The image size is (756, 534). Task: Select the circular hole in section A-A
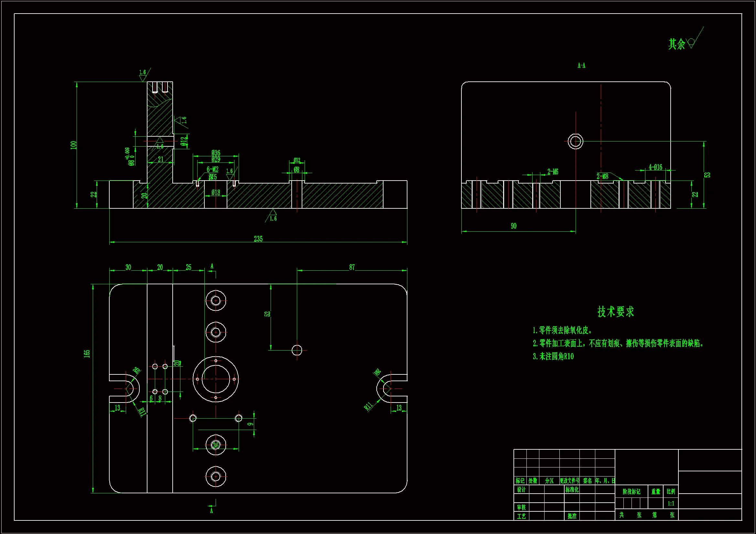(575, 141)
